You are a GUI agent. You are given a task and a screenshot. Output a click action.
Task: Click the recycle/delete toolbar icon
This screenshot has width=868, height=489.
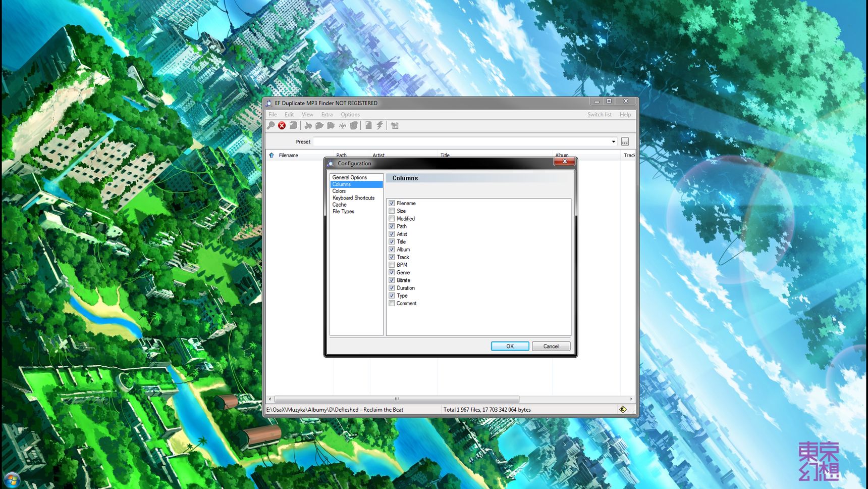pyautogui.click(x=354, y=125)
